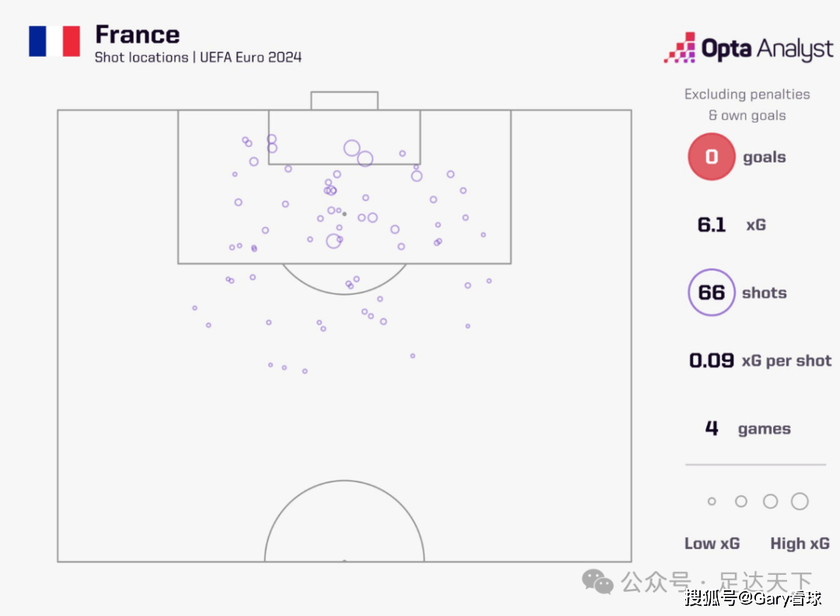Click the centre circle arc at pitch bottom
This screenshot has height=616, width=840.
click(x=345, y=482)
